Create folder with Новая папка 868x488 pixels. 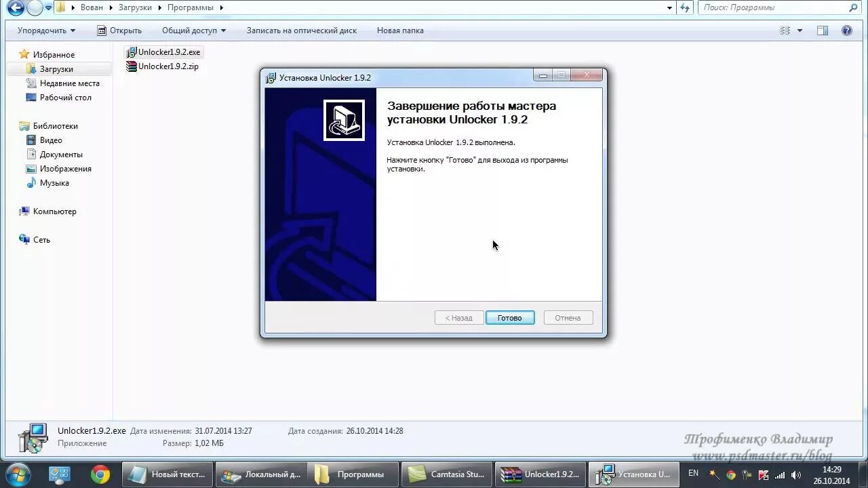(400, 30)
